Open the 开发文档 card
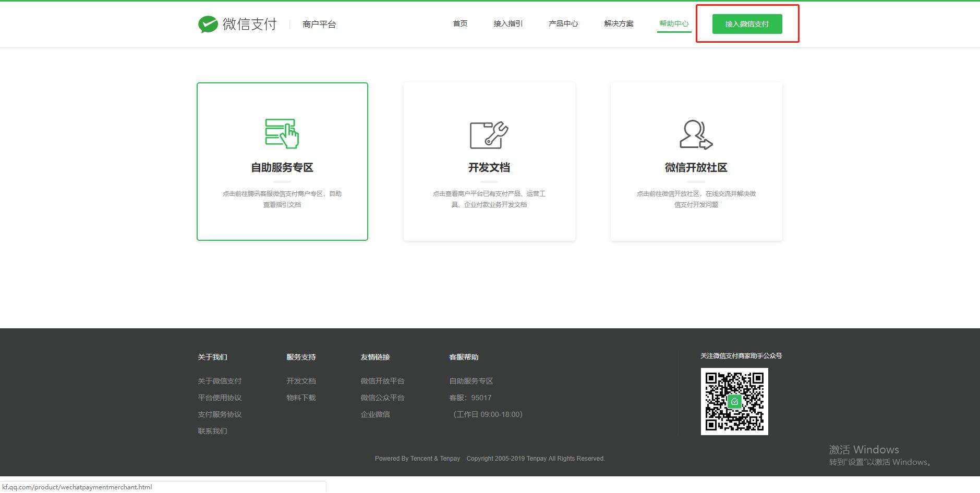 (x=489, y=161)
